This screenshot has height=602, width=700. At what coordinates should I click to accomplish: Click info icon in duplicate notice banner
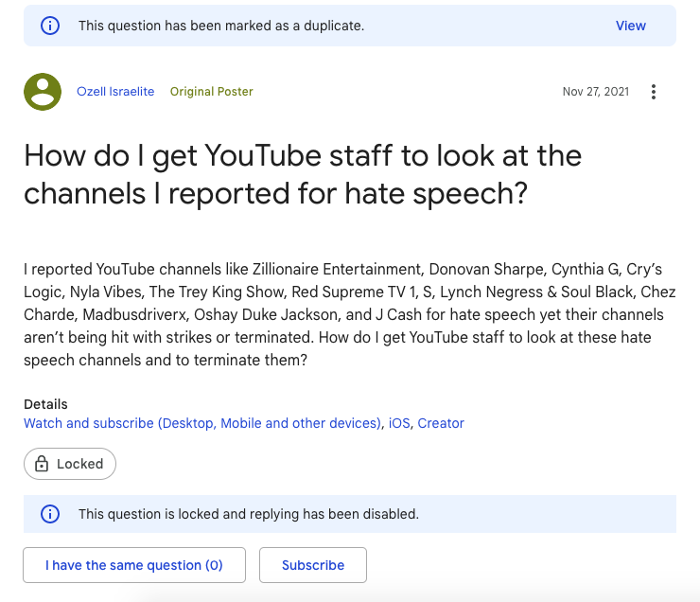coord(50,26)
